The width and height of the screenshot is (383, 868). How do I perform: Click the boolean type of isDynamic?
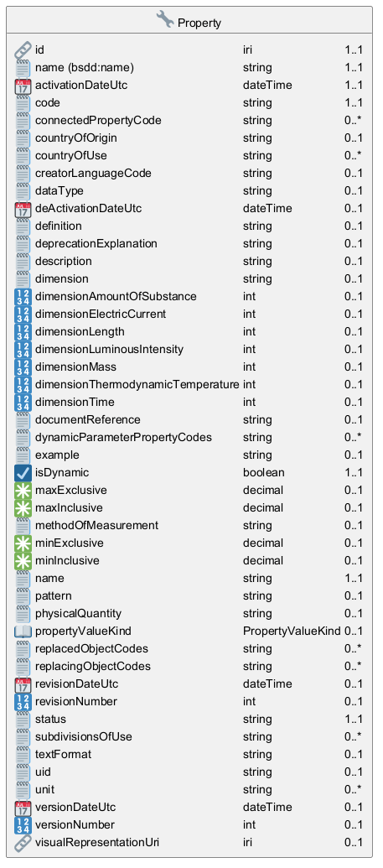(x=263, y=473)
